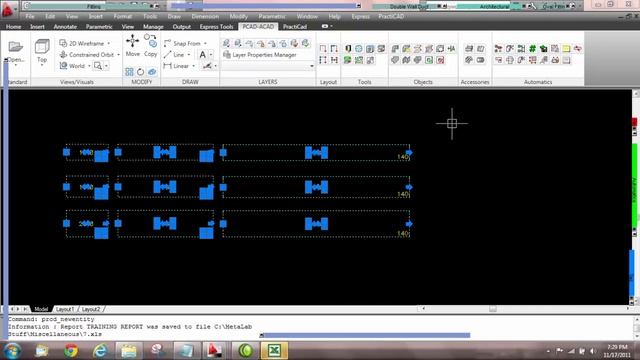Screen dimensions: 640x360
Task: Click the LAYERS panel title
Action: pos(268,82)
